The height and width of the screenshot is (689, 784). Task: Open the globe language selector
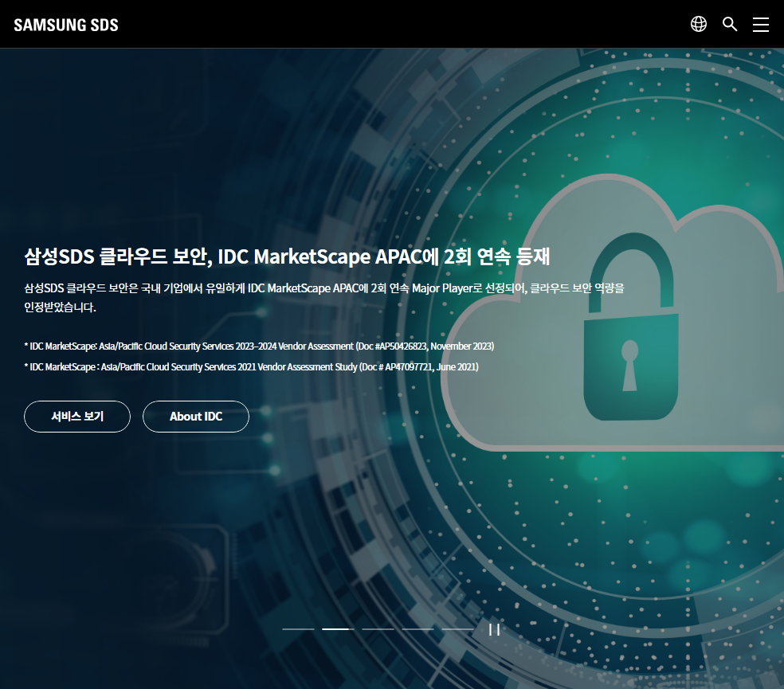tap(699, 24)
